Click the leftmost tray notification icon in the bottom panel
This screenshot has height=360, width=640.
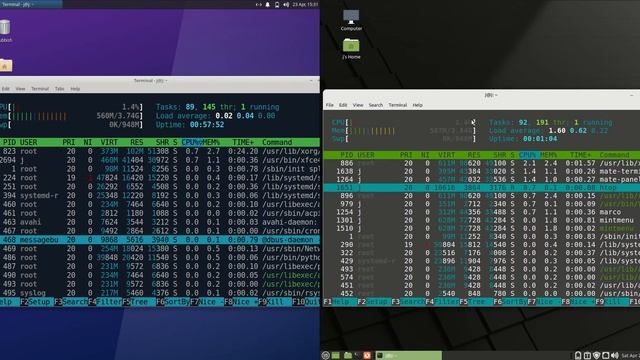tap(578, 356)
